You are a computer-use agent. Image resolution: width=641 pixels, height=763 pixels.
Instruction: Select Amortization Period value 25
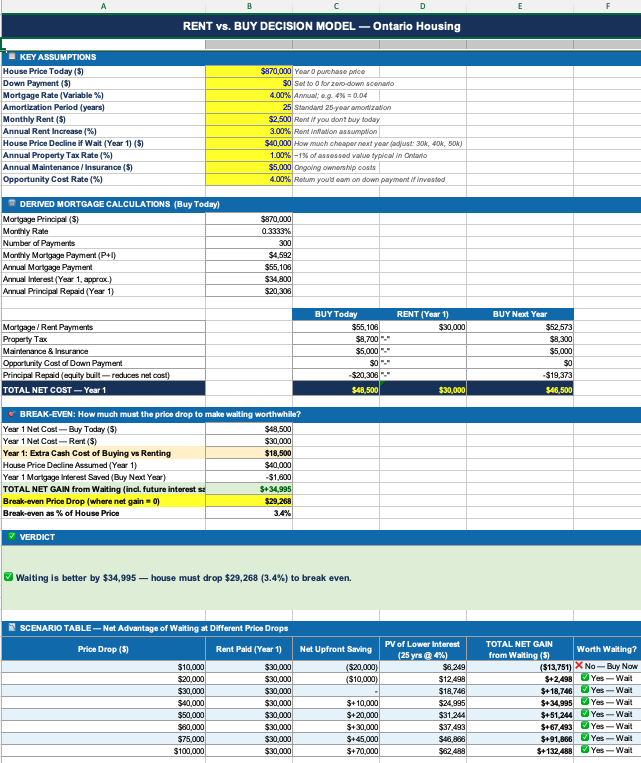[249, 108]
